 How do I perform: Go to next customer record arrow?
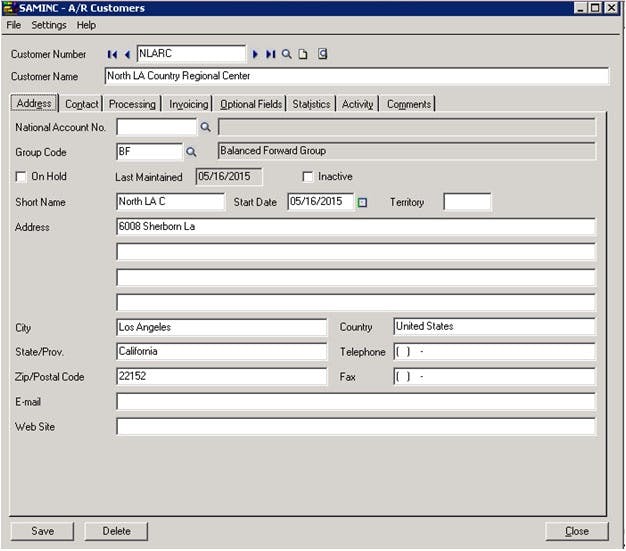click(255, 54)
